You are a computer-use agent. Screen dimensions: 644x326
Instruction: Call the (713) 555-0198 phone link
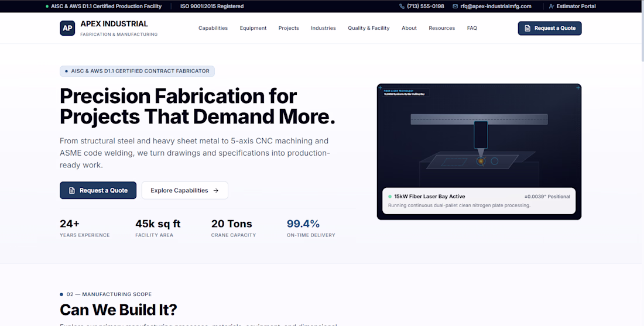422,6
